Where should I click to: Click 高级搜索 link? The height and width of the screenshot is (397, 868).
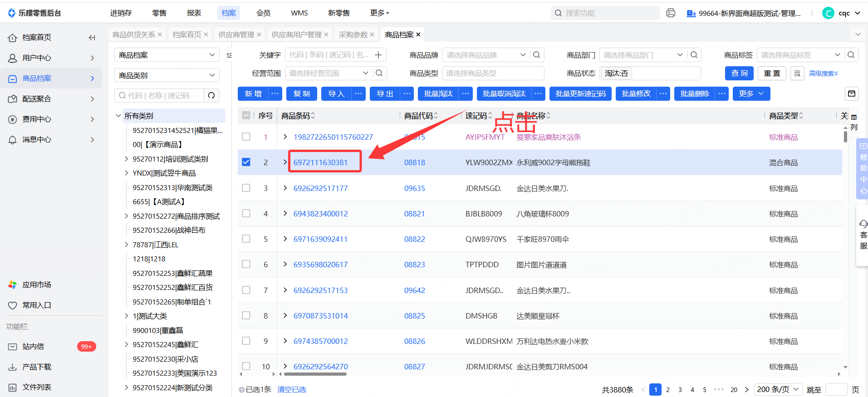coord(824,73)
